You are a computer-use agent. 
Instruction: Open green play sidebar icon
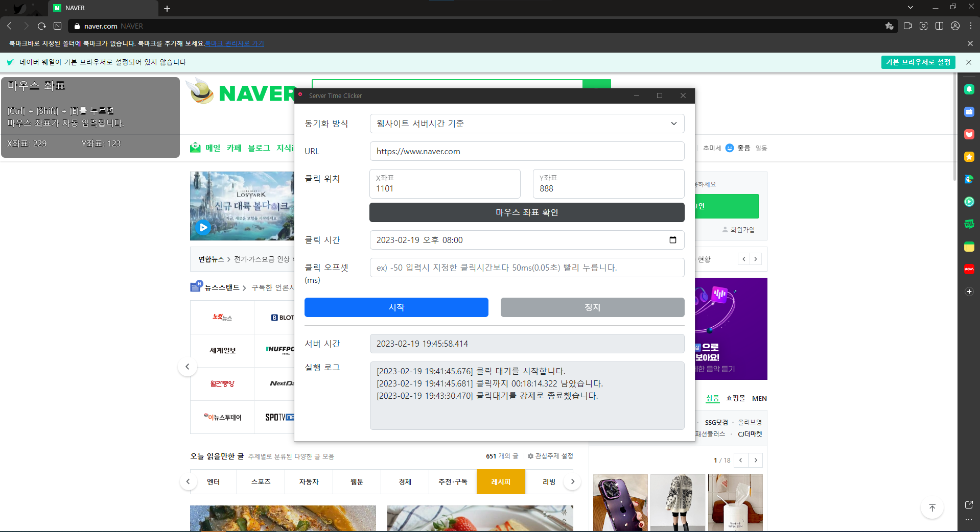(x=969, y=202)
